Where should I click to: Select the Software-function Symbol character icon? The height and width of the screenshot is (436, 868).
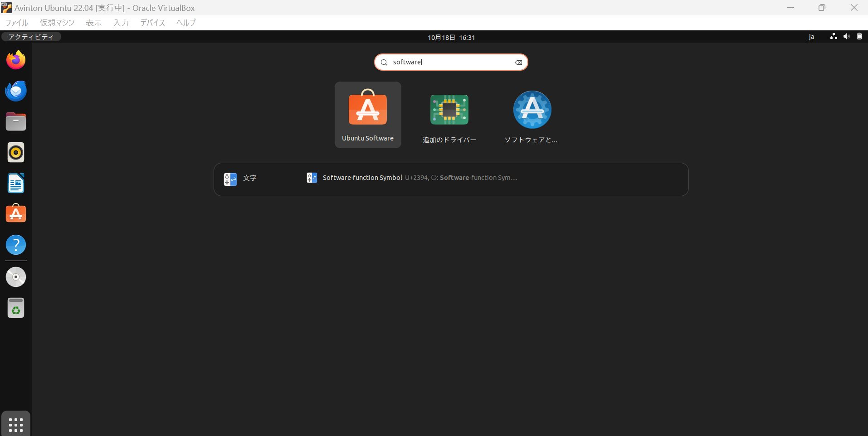[312, 178]
